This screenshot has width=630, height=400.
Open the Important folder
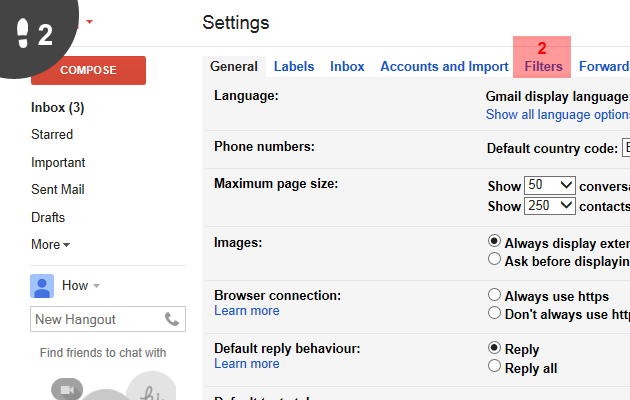[x=58, y=163]
